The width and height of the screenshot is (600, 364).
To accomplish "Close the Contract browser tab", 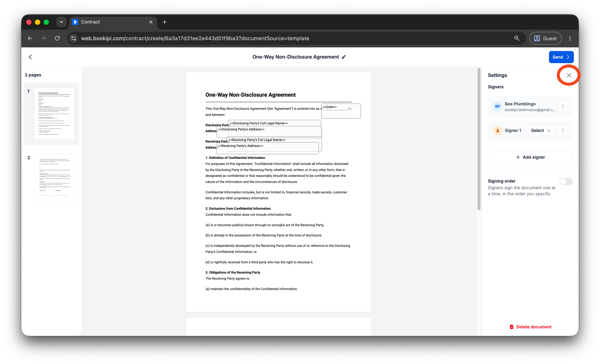I will click(151, 22).
